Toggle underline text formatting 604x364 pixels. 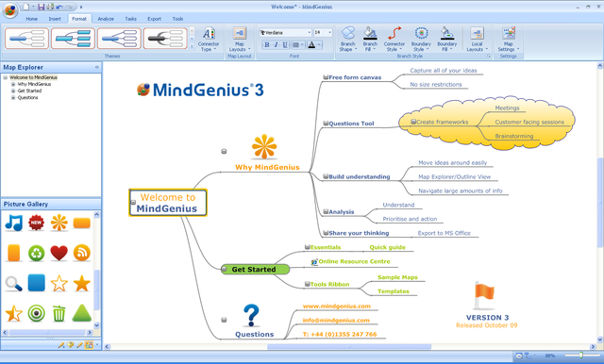point(285,45)
